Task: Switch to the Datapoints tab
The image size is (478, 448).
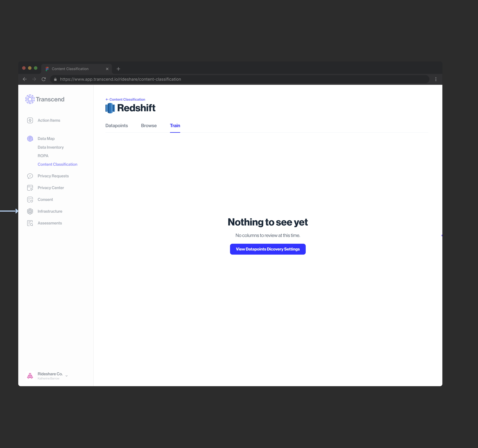Action: click(x=117, y=126)
